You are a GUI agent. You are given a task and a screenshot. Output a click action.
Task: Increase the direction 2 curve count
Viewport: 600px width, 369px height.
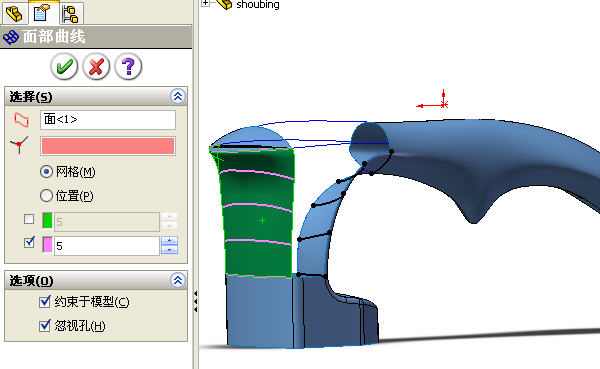point(170,241)
